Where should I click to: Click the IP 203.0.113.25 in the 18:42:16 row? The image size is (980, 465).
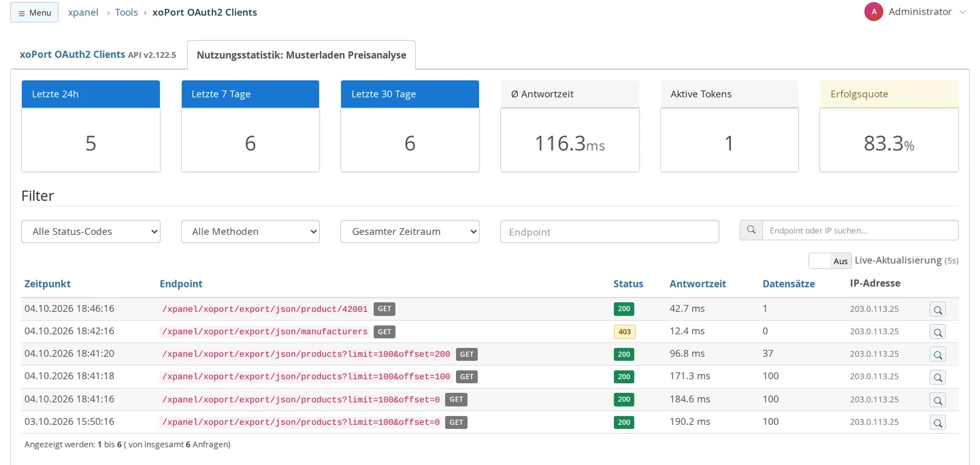tap(875, 332)
